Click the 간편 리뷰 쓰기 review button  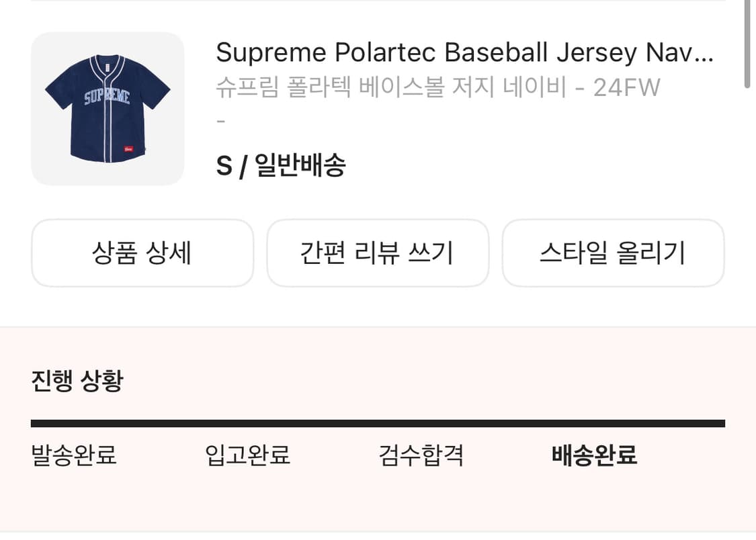tap(378, 253)
